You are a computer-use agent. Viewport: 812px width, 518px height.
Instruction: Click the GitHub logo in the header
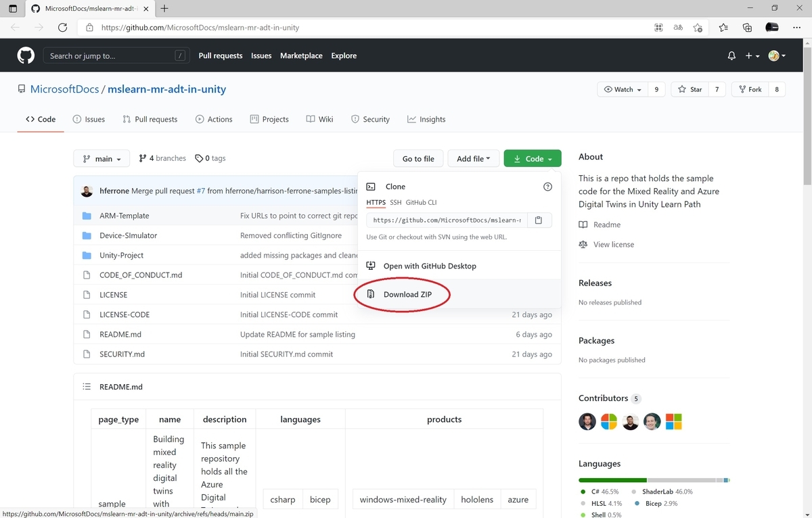pyautogui.click(x=26, y=55)
